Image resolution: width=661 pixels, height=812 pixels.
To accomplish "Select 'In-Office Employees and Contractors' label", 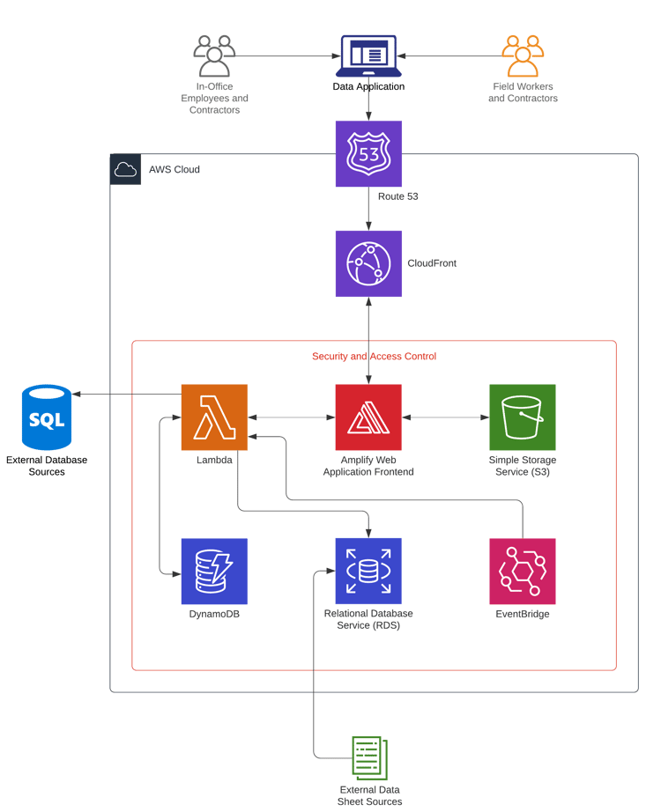I will click(x=215, y=98).
